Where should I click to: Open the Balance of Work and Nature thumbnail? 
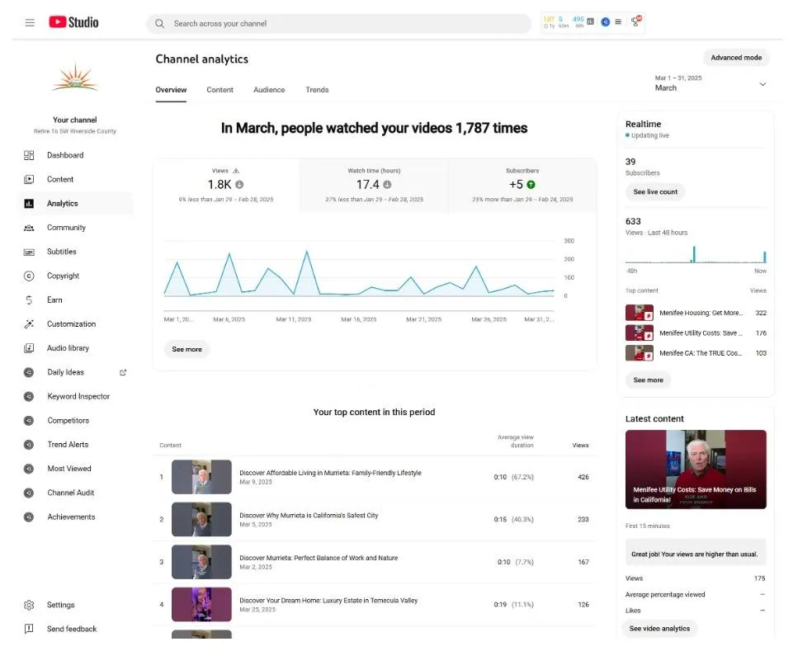(x=201, y=562)
